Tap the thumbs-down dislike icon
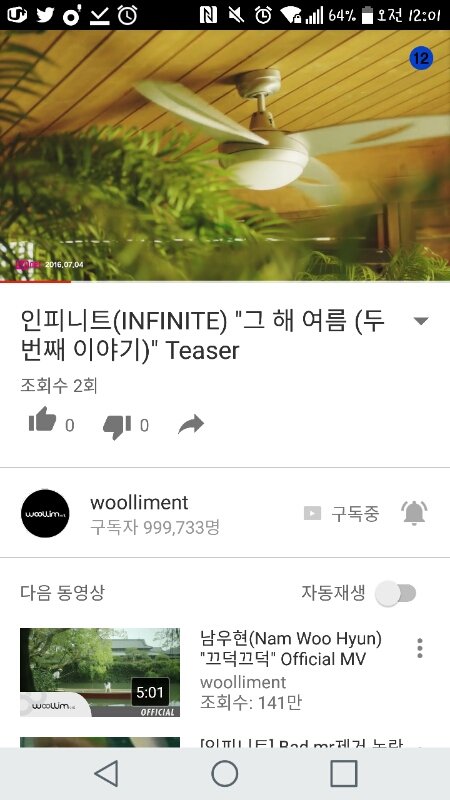This screenshot has width=450, height=800. (117, 426)
